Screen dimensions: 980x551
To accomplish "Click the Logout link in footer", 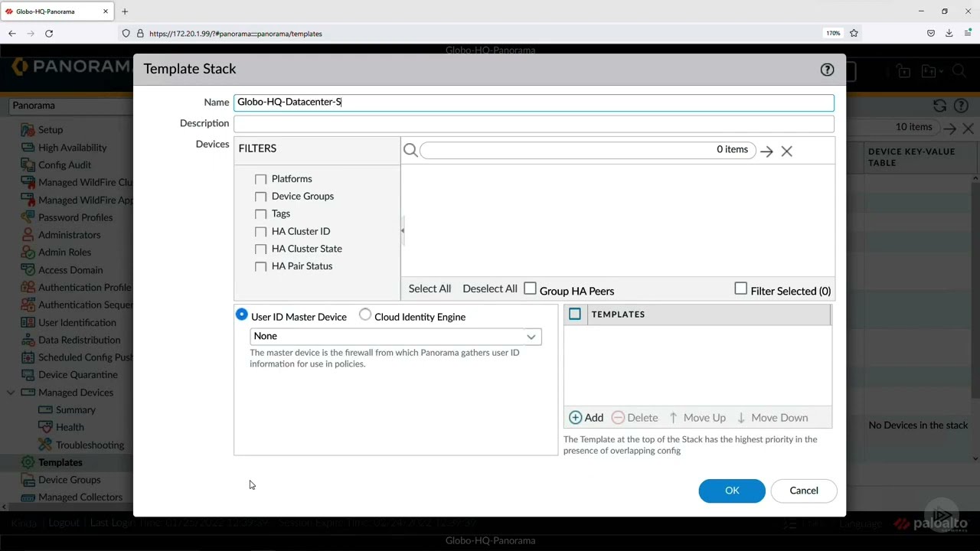I will 64,523.
